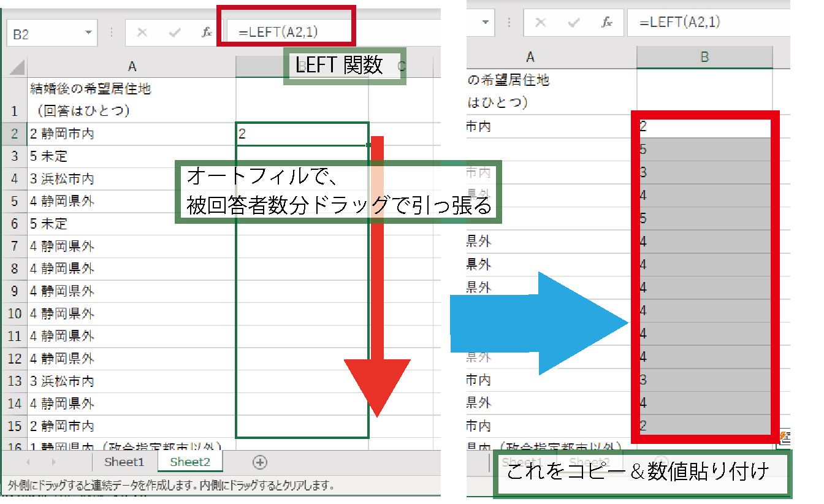This screenshot has width=824, height=504.
Task: Click cell A4 reading 3 浜松市内
Action: (131, 179)
